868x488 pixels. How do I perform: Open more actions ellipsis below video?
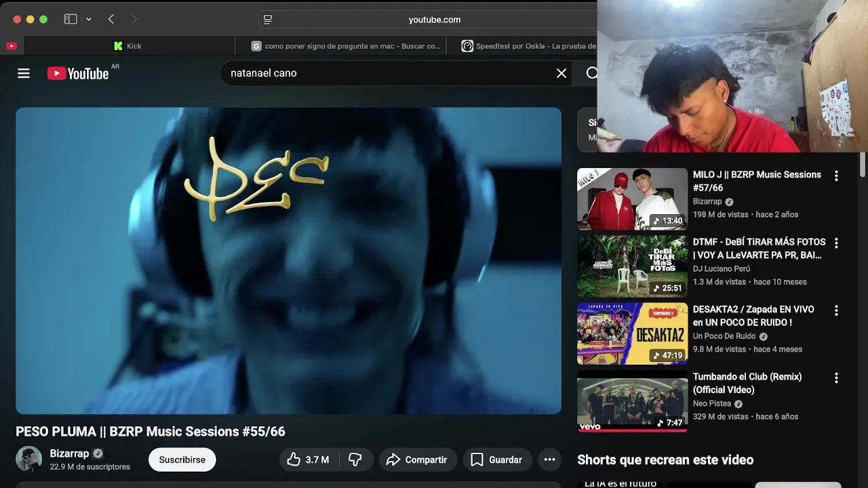tap(550, 460)
